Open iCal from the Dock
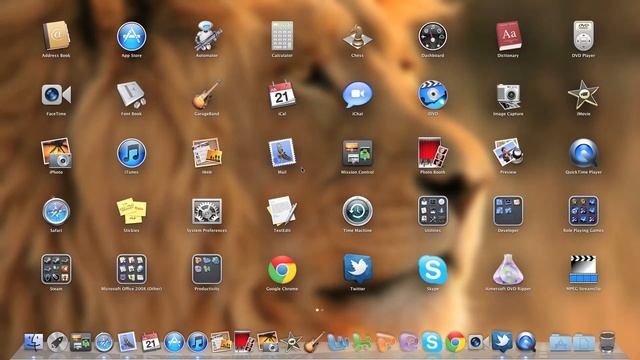The height and width of the screenshot is (360, 640). [x=151, y=342]
